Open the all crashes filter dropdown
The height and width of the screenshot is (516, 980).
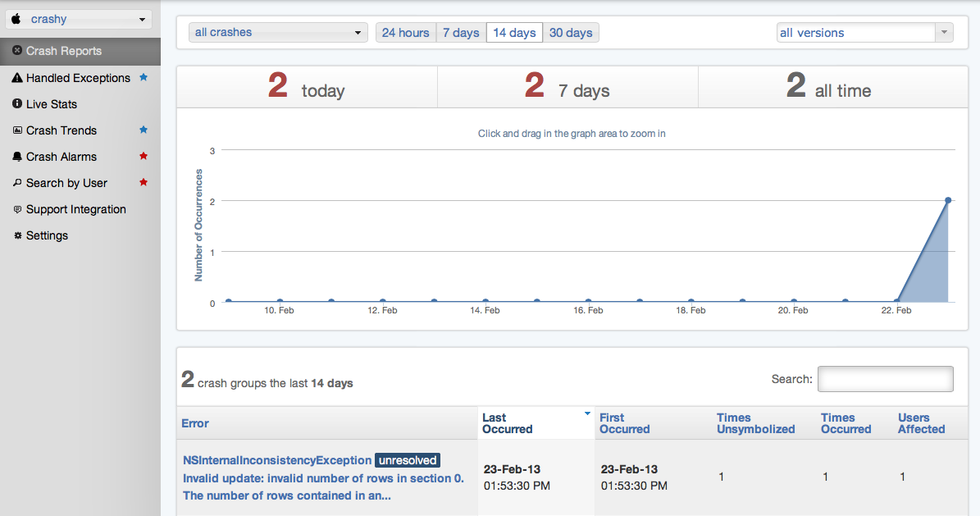(x=278, y=33)
